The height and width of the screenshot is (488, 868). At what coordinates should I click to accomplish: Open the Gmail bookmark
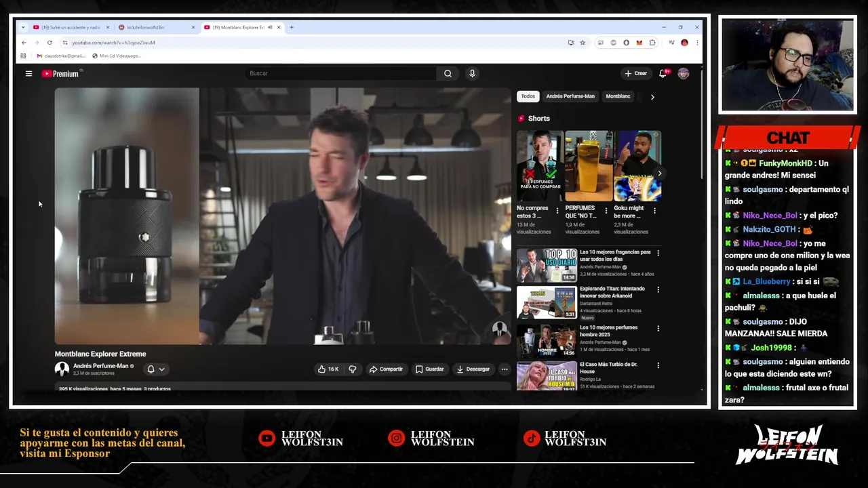(61, 56)
